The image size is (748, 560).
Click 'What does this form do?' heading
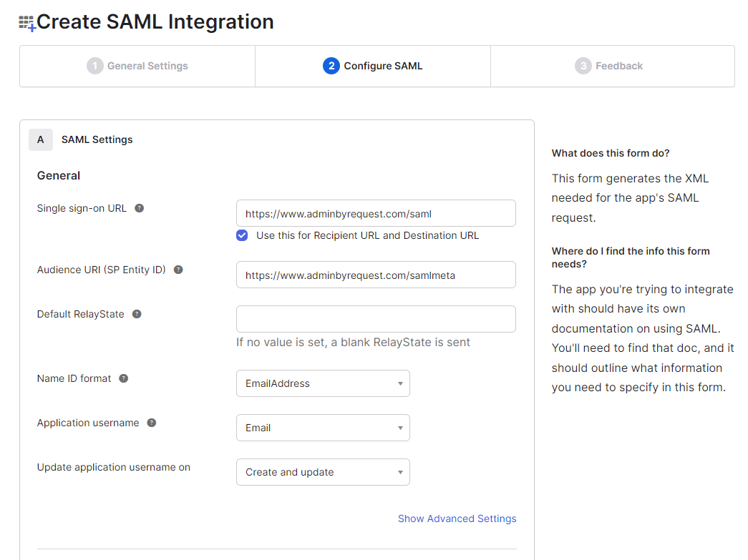tap(611, 153)
